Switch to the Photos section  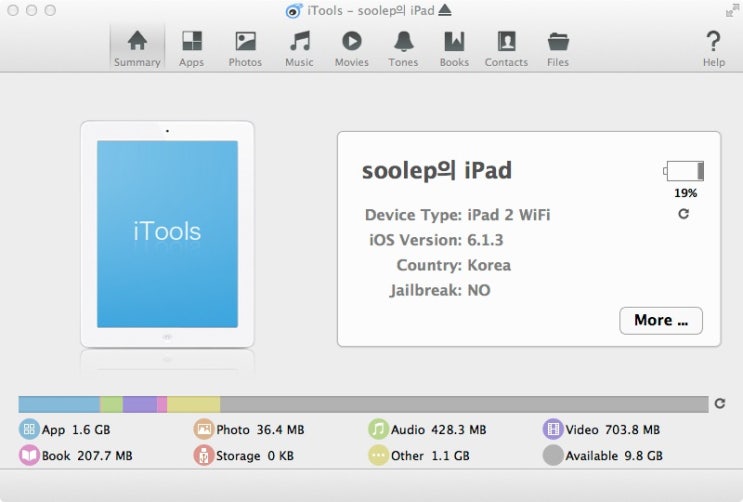[x=245, y=48]
